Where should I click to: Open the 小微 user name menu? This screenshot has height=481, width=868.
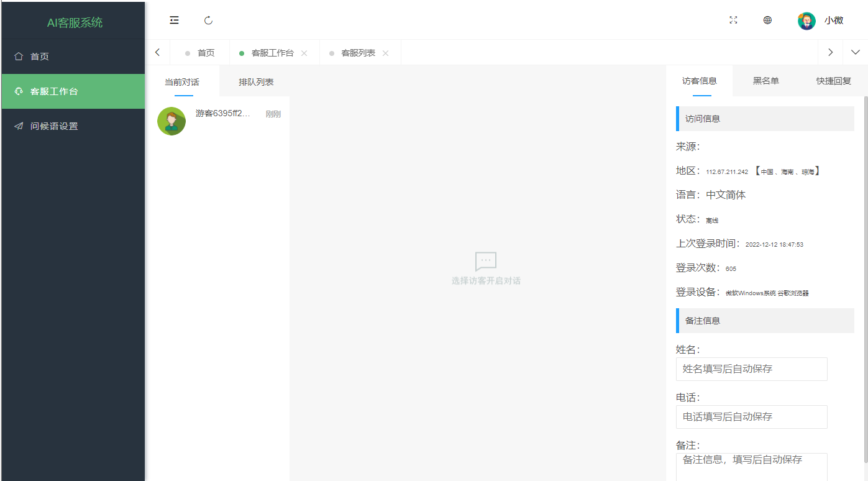click(x=834, y=21)
